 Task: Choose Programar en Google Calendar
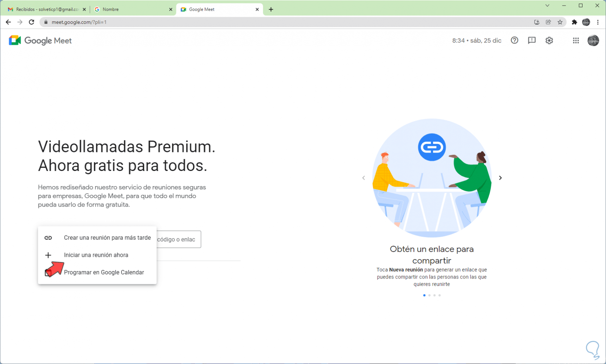pyautogui.click(x=97, y=272)
